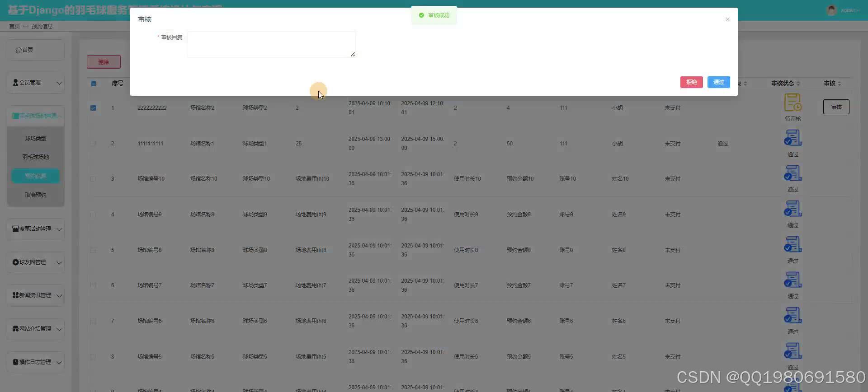Collapse the highlighted badminton venue management menu
This screenshot has height=392, width=868.
pos(36,116)
